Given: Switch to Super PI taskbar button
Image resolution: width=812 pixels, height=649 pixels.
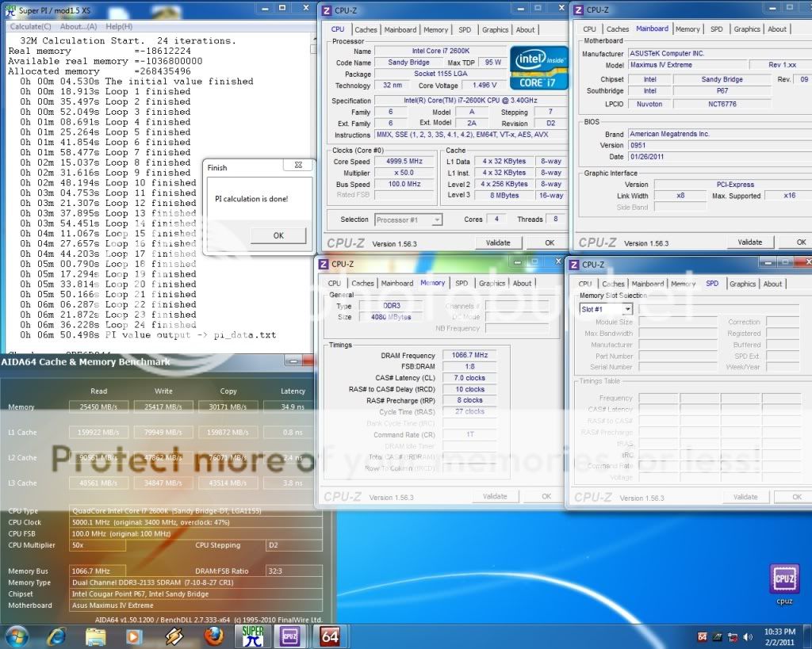Looking at the screenshot, I should 253,636.
